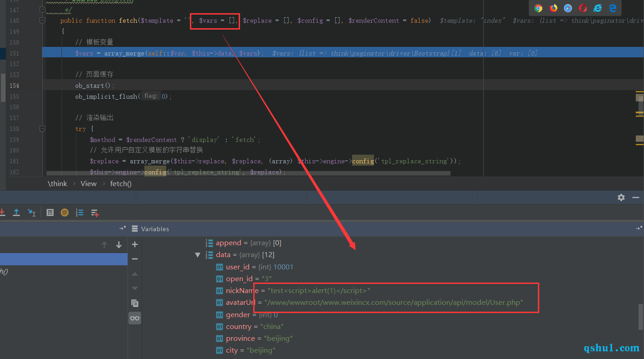The width and height of the screenshot is (644, 359).
Task: Select next frame with down arrow
Action: click(x=119, y=245)
